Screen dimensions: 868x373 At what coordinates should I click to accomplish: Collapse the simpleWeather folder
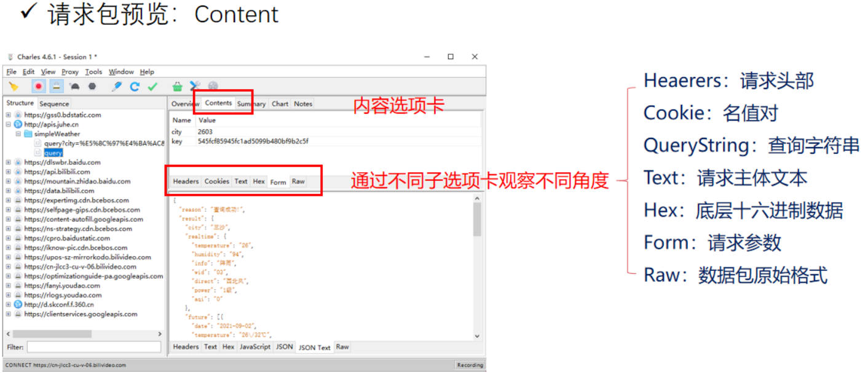(18, 134)
